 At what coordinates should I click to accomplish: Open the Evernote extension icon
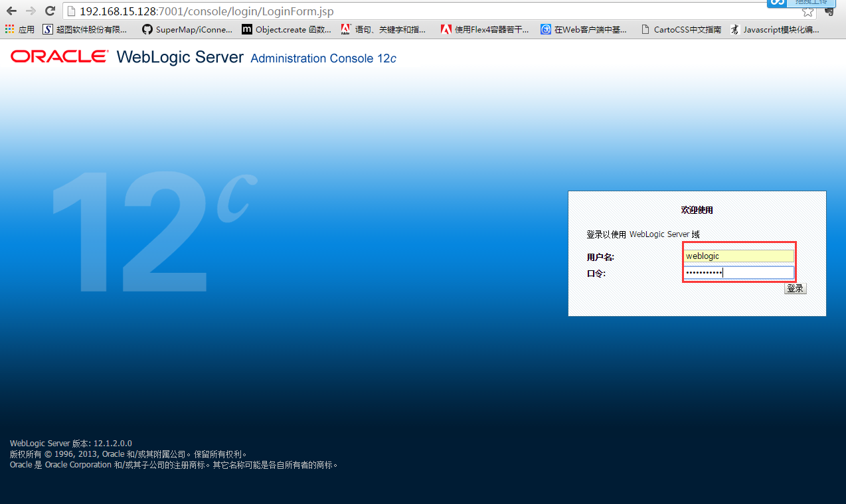pyautogui.click(x=829, y=11)
